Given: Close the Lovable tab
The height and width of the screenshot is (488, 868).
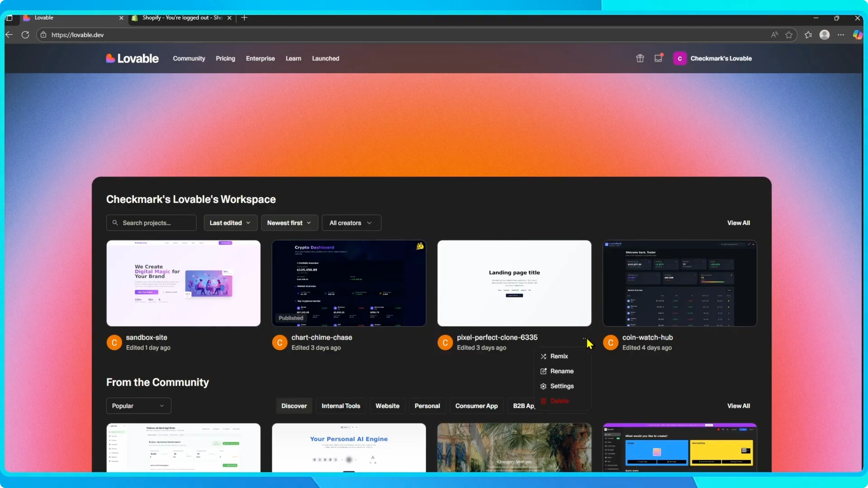Looking at the screenshot, I should pos(121,18).
